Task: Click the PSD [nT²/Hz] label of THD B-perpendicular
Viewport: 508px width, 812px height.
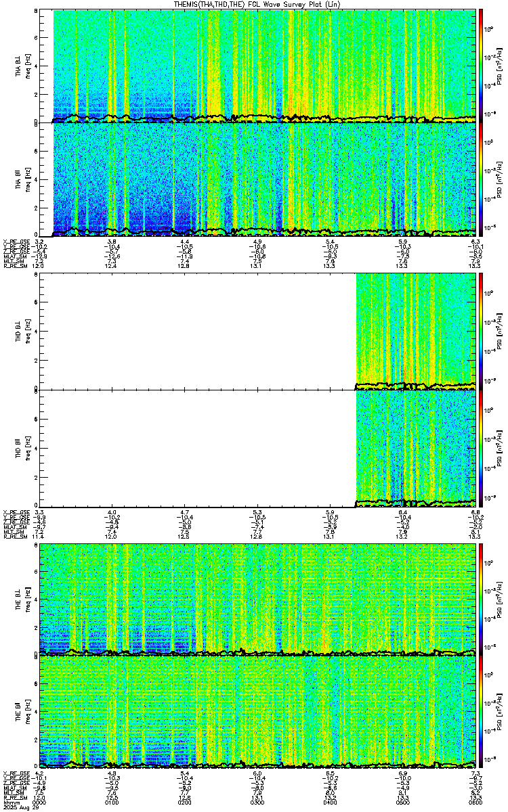Action: (x=500, y=331)
